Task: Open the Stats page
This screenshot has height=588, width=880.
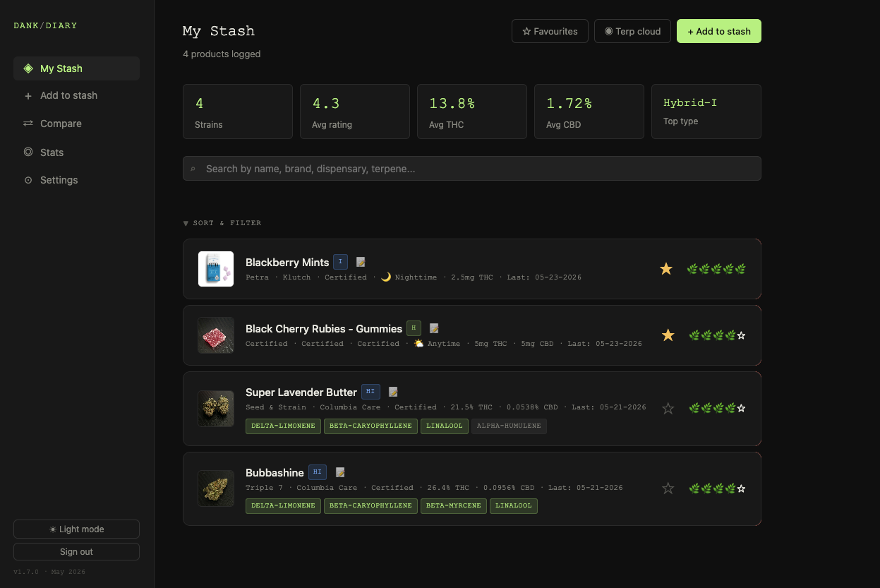Action: [76, 152]
